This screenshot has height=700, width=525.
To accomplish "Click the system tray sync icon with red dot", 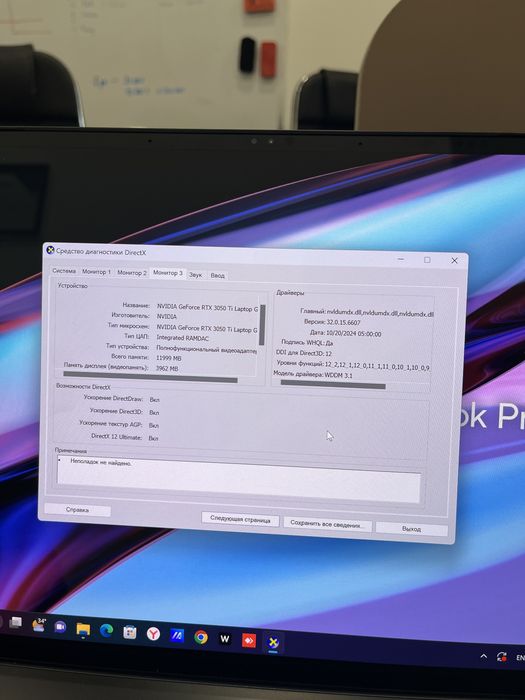I will pos(501,657).
